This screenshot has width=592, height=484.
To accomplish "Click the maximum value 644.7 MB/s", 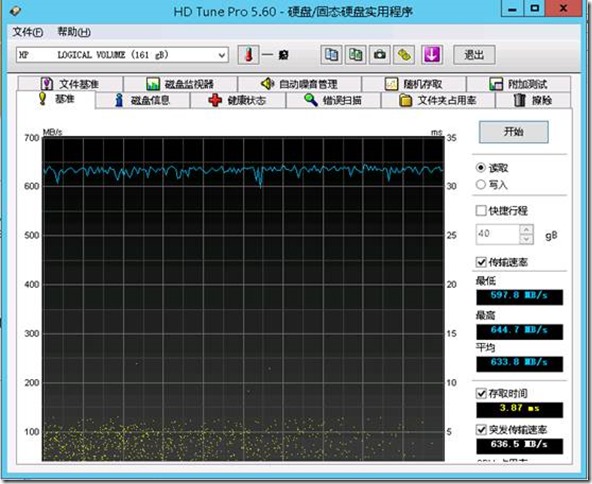I will coord(520,331).
